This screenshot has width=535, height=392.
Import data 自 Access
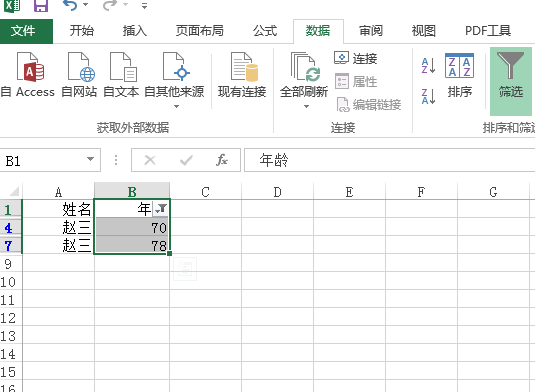click(28, 75)
